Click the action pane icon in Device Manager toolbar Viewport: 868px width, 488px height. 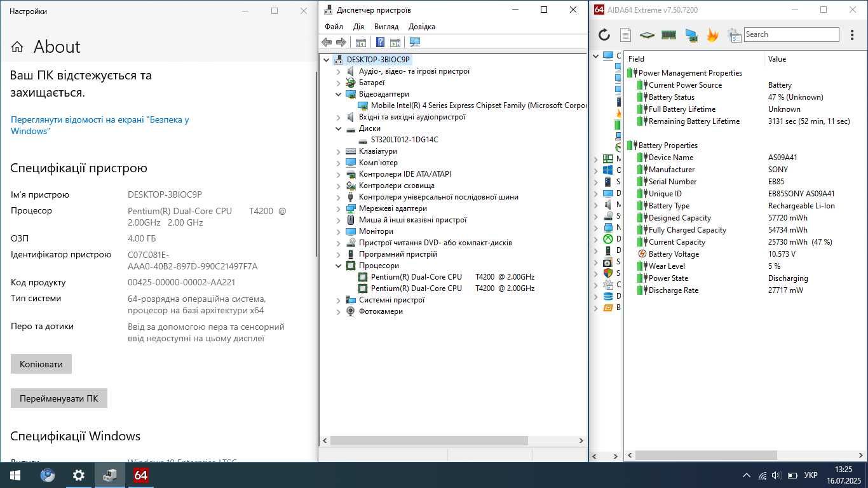(x=395, y=43)
